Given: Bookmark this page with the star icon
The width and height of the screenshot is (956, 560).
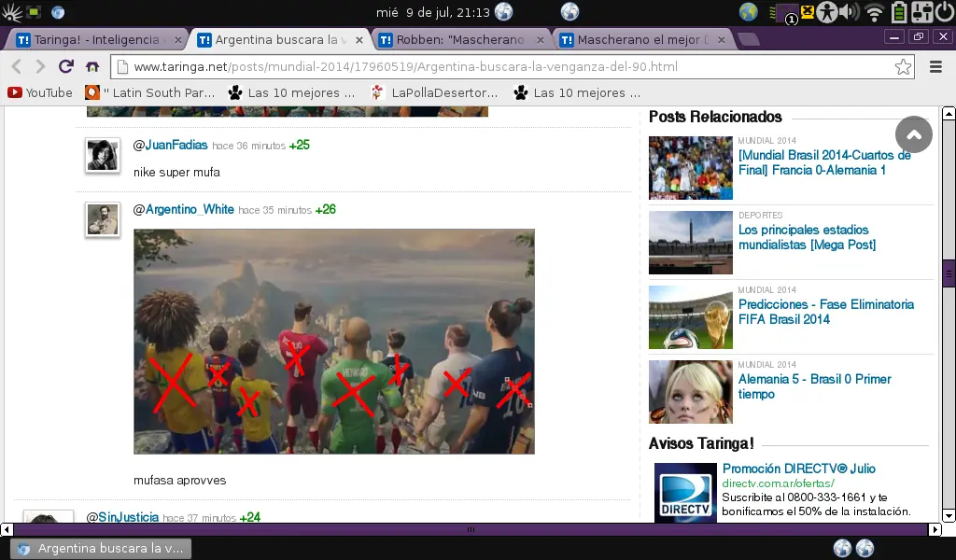Looking at the screenshot, I should (903, 66).
